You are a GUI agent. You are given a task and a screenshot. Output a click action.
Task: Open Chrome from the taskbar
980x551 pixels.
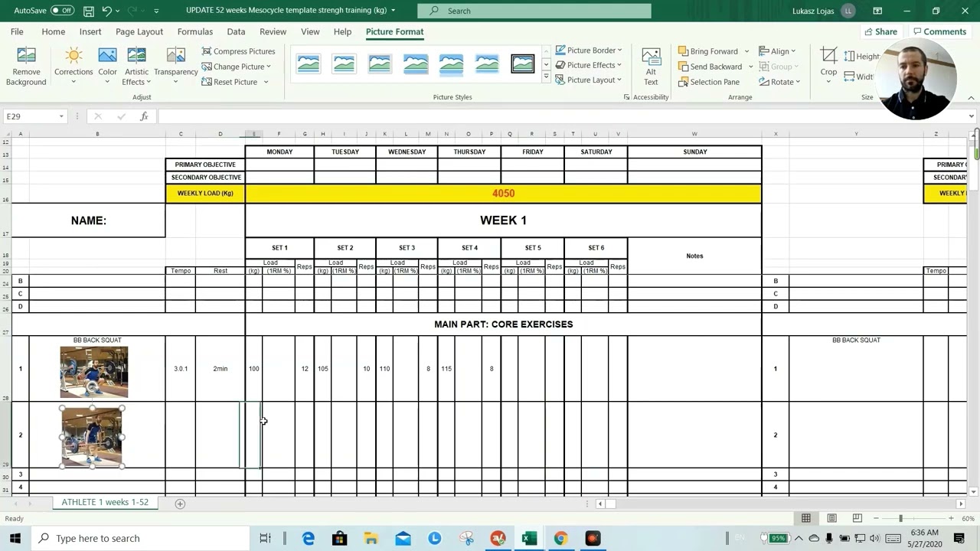pyautogui.click(x=560, y=538)
